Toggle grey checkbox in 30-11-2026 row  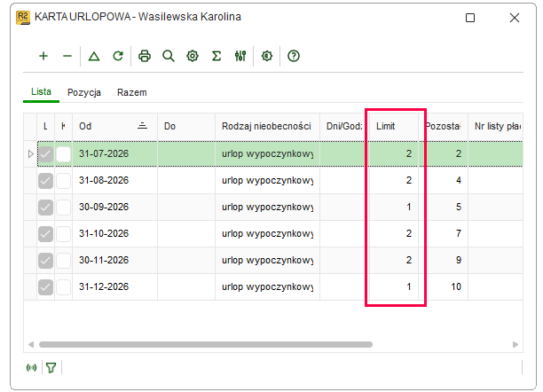tap(45, 261)
